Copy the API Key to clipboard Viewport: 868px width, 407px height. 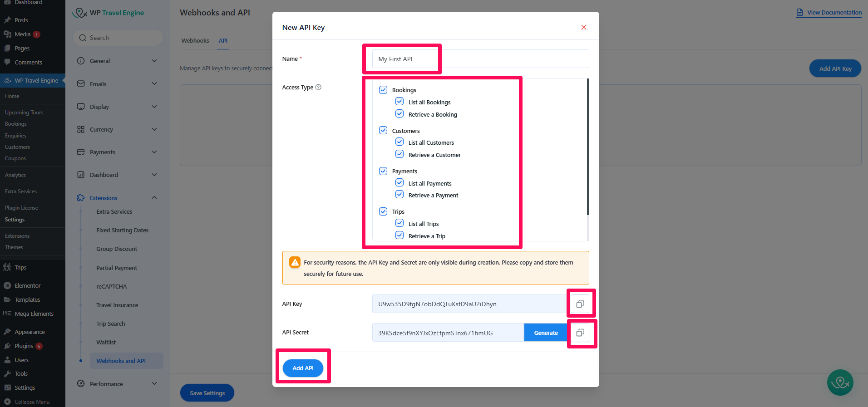pos(580,304)
